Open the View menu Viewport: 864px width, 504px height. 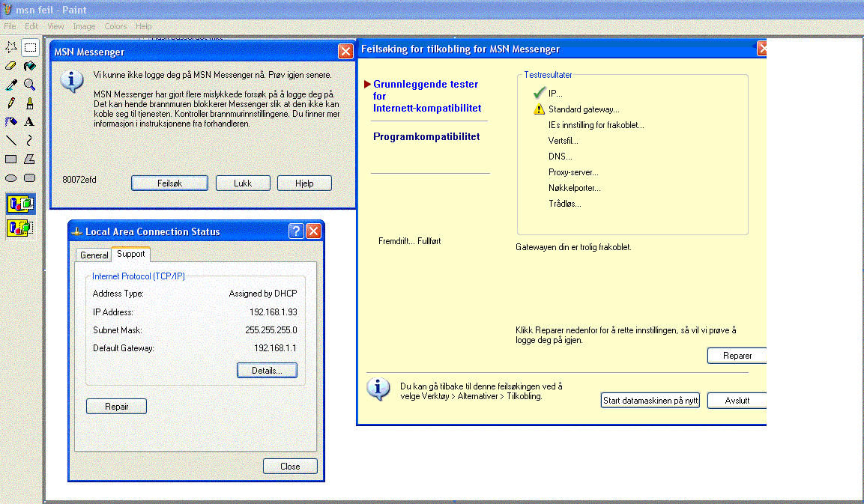coord(55,26)
